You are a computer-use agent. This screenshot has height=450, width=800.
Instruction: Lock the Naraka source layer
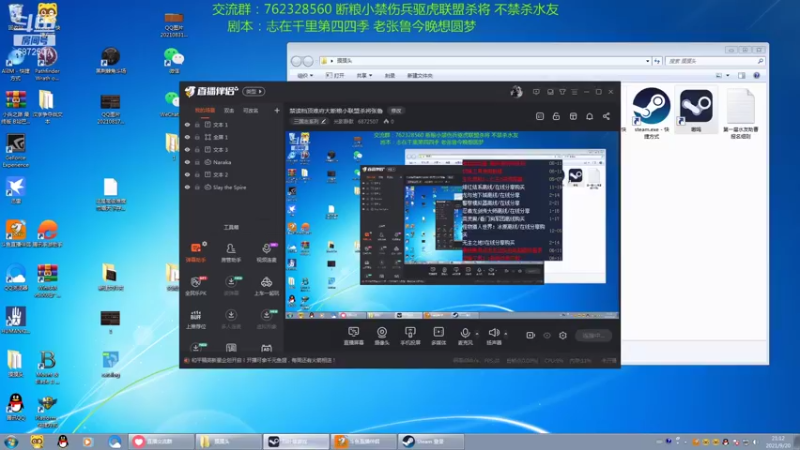click(197, 162)
